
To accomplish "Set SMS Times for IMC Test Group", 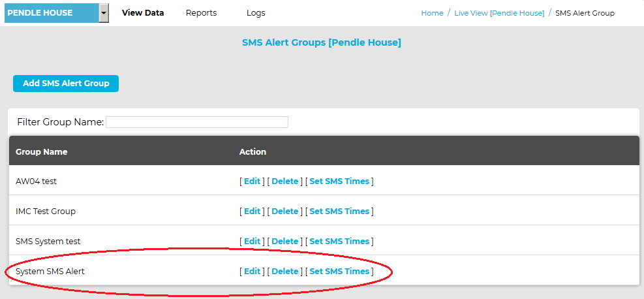I will (x=339, y=211).
